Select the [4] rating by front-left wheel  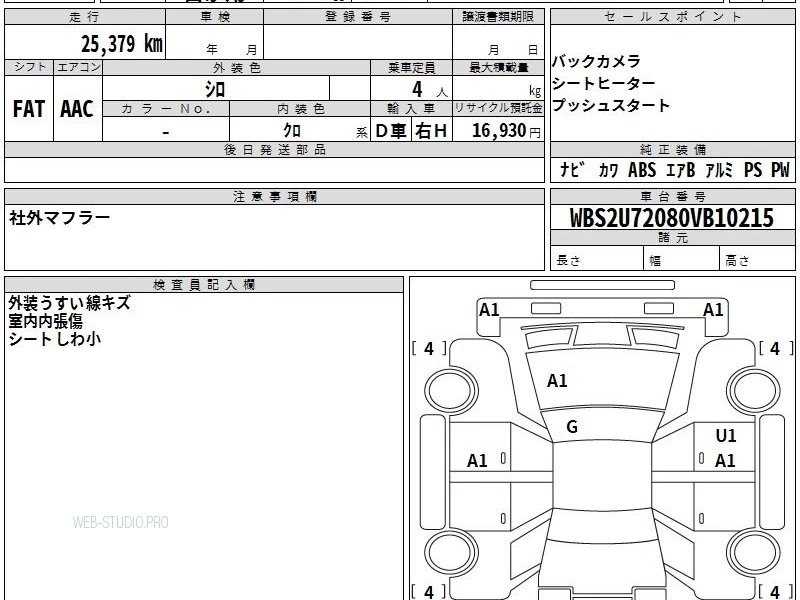point(429,349)
